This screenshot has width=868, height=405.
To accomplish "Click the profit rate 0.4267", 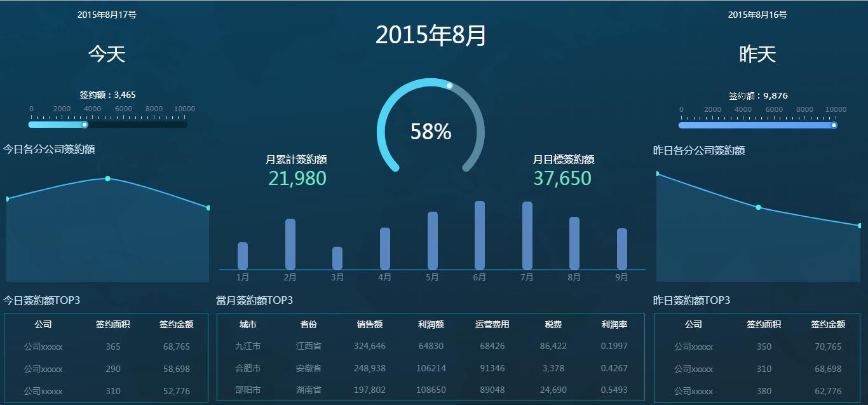I will [x=614, y=368].
